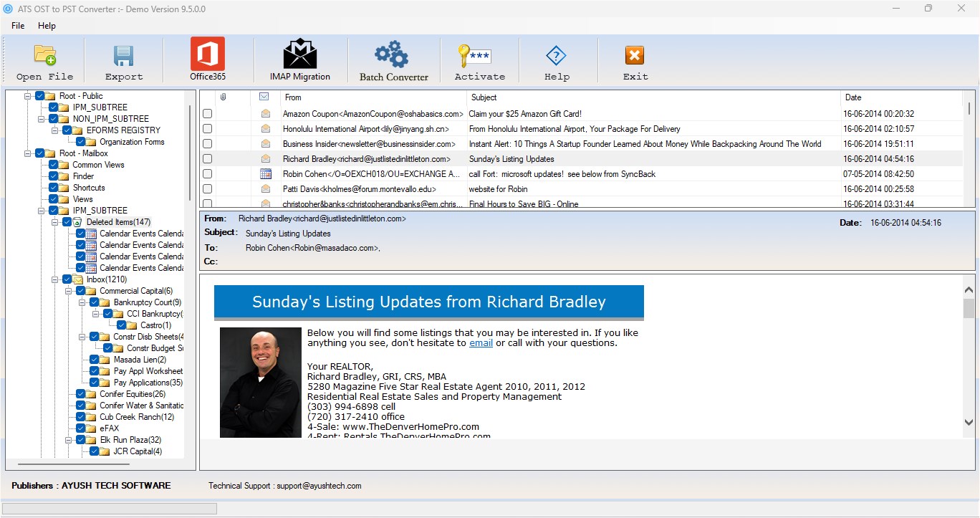
Task: Uncheck the Pay Applications(35) folder checkbox
Action: pos(94,383)
